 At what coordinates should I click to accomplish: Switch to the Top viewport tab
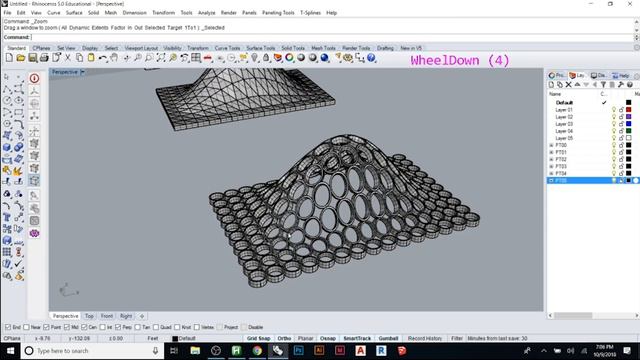tap(89, 316)
